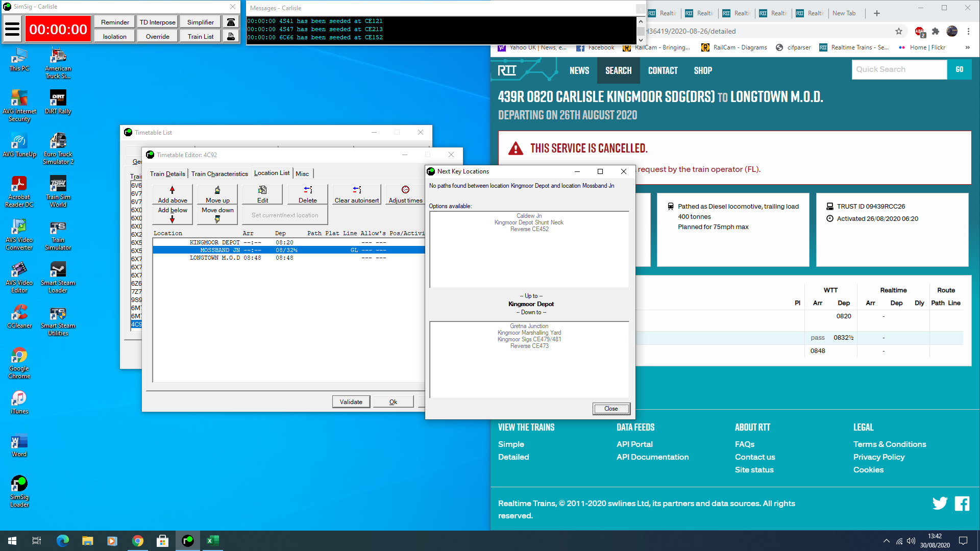Click the telephone icon in SimSig toolbar
The image size is (980, 551).
click(231, 22)
